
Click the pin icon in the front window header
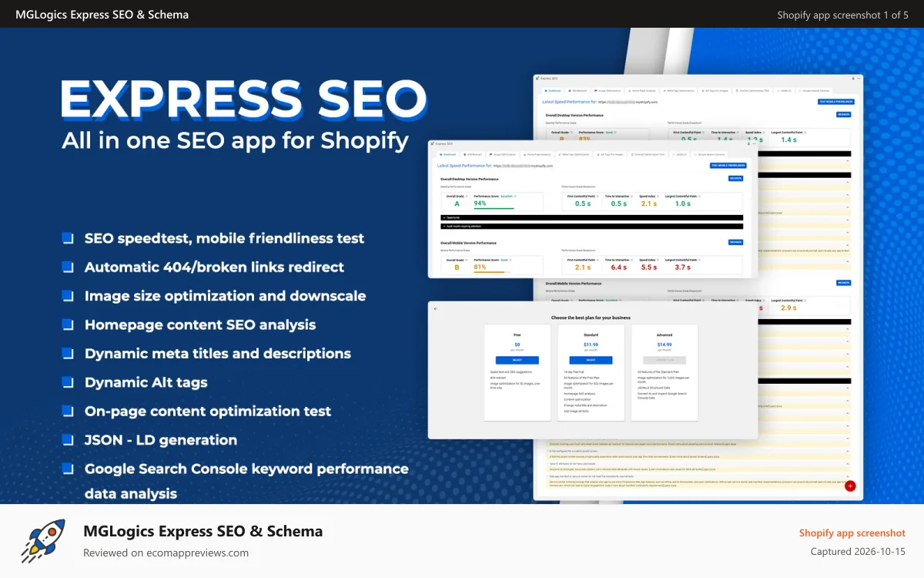click(748, 144)
